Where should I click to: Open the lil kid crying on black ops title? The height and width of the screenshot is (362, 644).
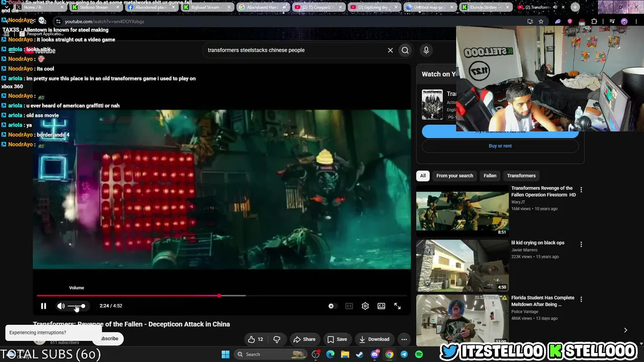(x=538, y=243)
